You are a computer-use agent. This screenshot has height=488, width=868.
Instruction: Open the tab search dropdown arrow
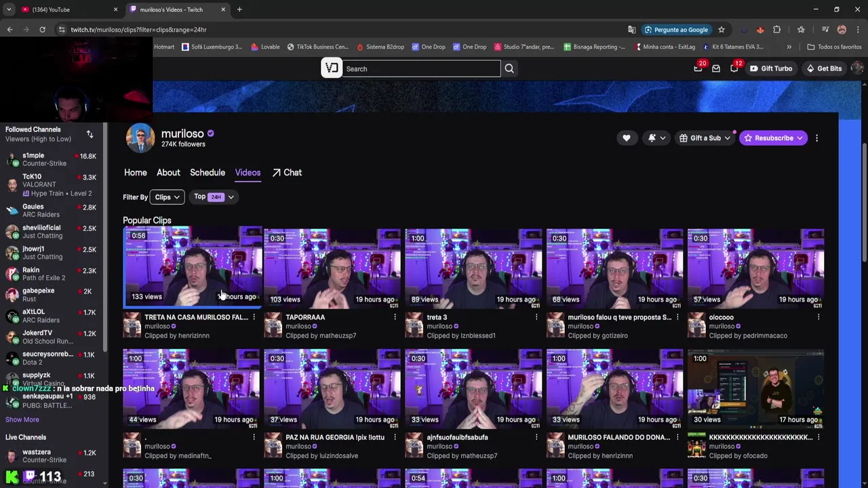pos(9,9)
